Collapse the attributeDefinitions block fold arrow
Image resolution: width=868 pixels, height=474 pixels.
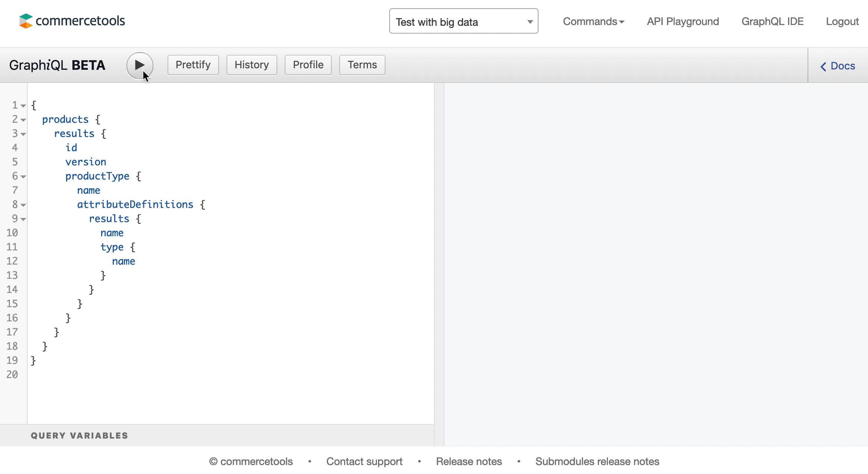pos(24,205)
